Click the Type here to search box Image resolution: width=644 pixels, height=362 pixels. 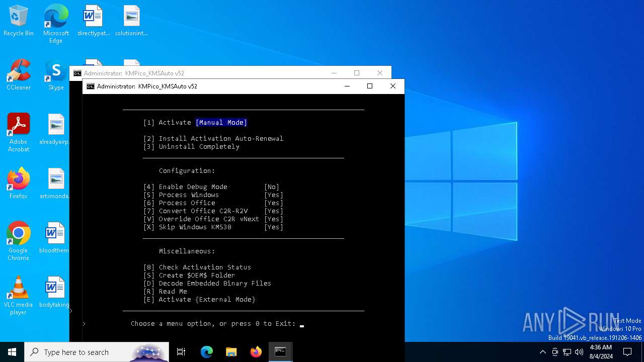pos(97,352)
